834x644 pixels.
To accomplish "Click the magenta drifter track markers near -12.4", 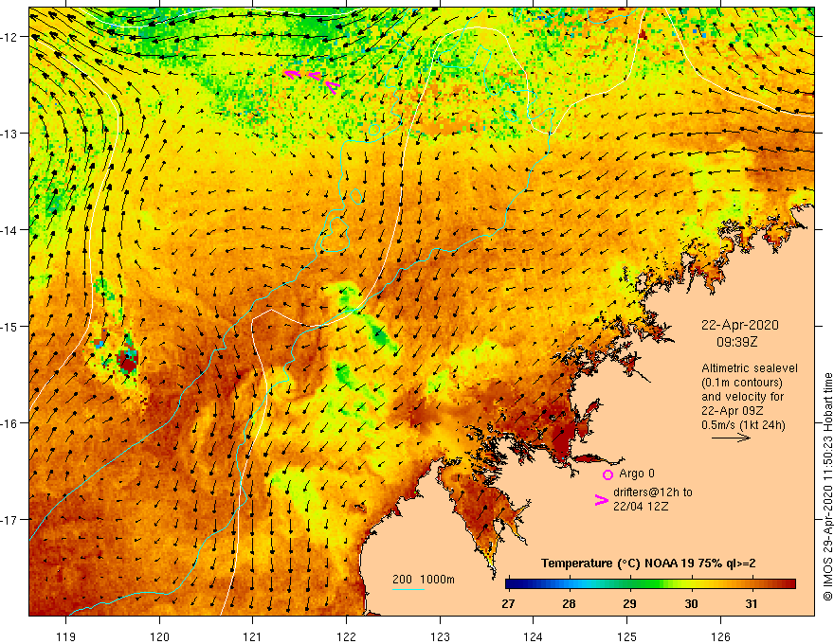I will 313,80.
